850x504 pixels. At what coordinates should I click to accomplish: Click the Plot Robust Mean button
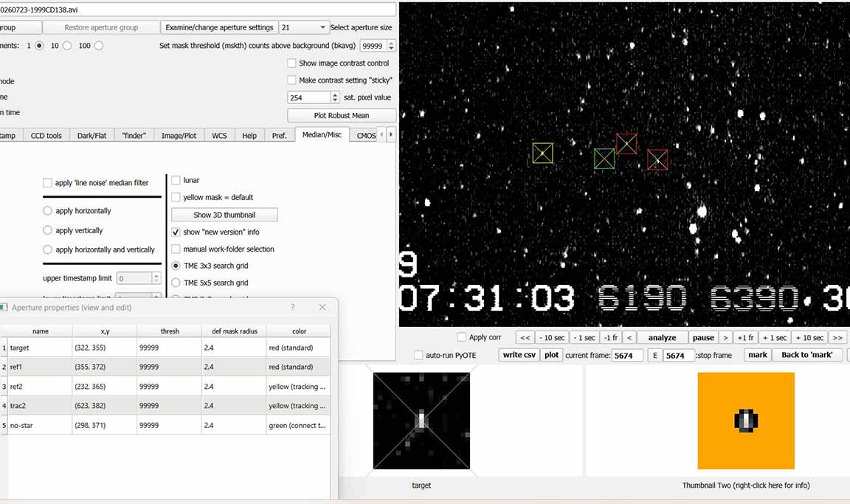[x=342, y=115]
